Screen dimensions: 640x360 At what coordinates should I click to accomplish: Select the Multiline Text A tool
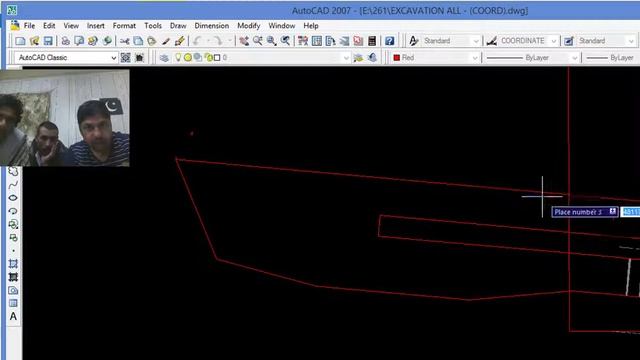tap(13, 316)
